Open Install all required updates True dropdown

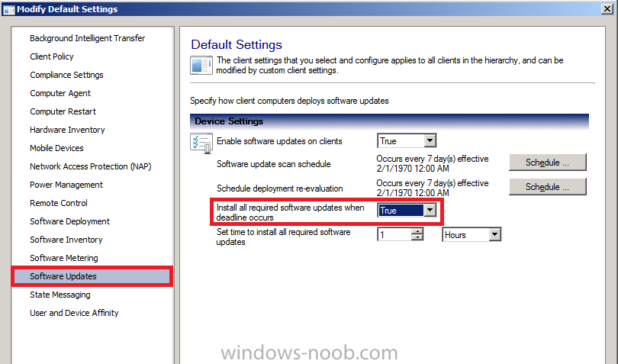(x=430, y=210)
